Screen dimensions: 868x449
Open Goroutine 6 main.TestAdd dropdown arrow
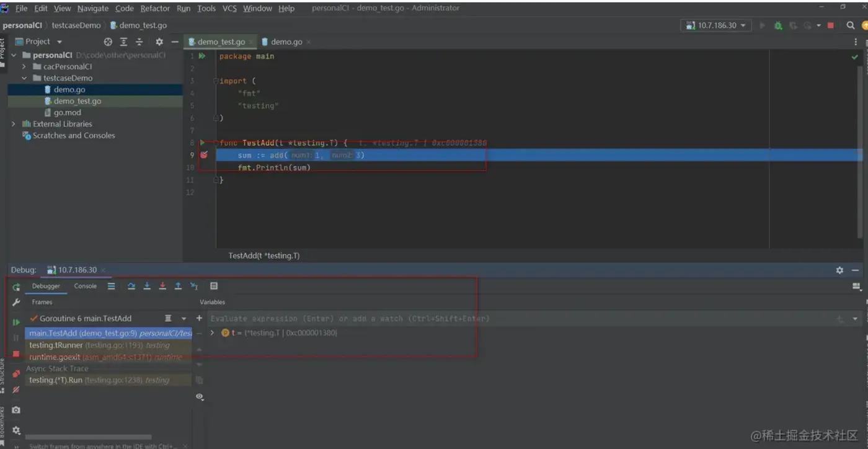[184, 319]
